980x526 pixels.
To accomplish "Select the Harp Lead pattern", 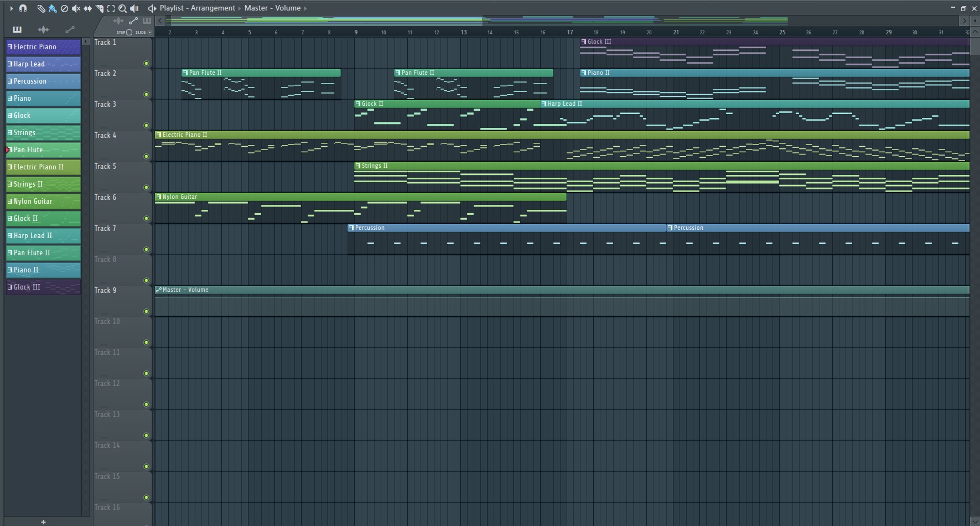I will point(43,64).
